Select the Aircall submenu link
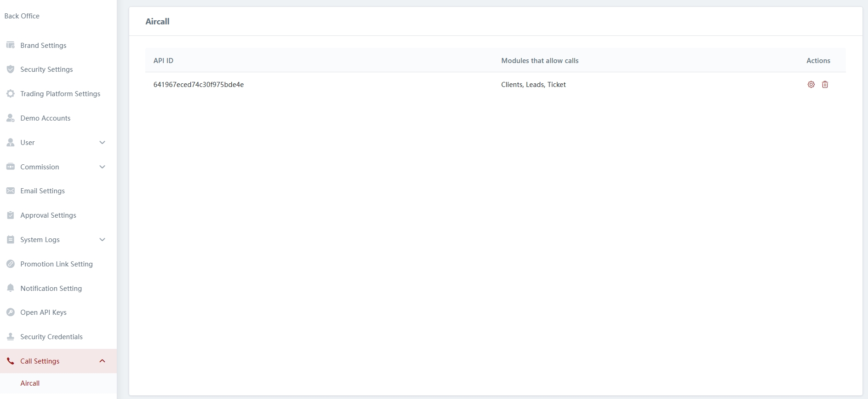The image size is (868, 399). (30, 383)
